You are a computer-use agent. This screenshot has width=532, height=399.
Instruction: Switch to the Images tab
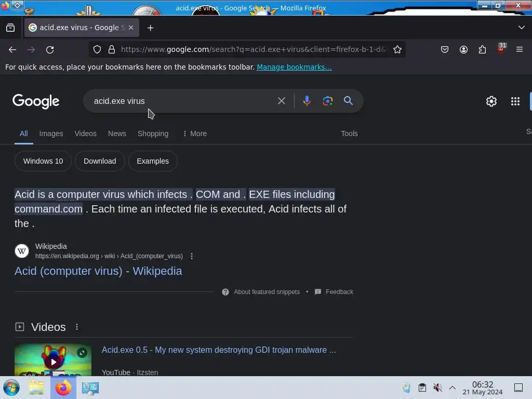point(51,134)
